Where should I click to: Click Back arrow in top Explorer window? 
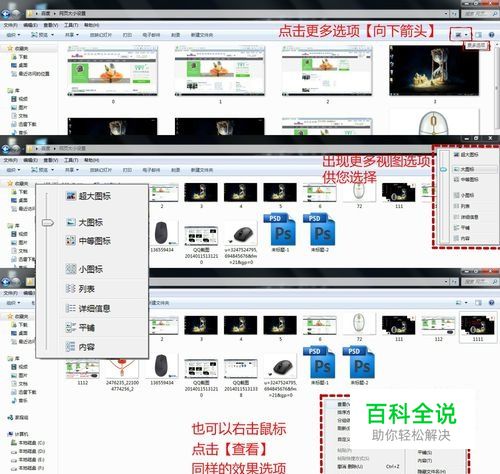point(6,13)
